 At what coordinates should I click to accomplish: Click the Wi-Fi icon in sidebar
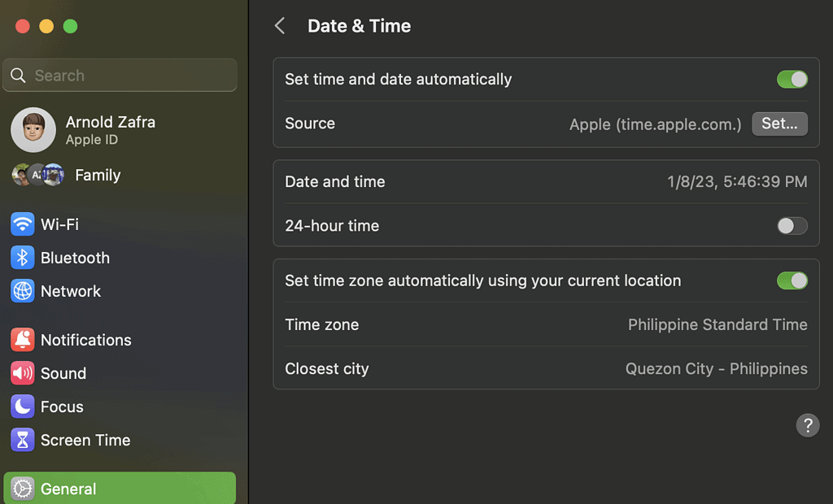[x=23, y=224]
